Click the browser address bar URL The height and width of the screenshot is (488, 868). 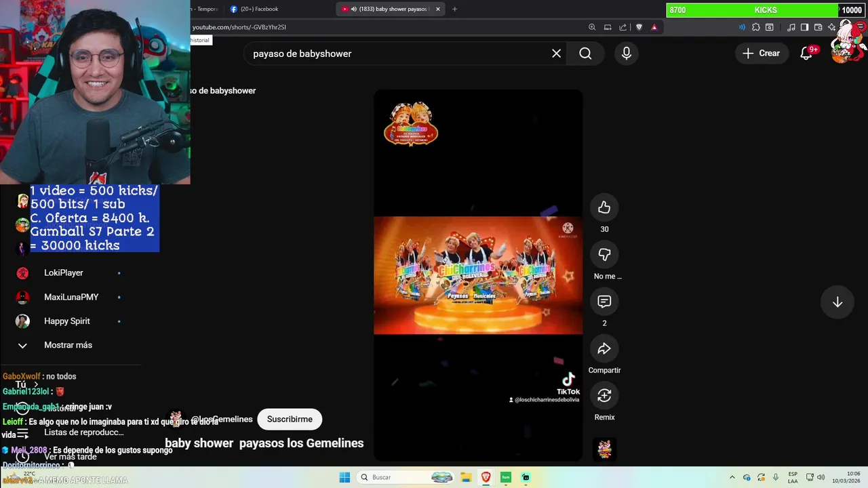point(239,27)
